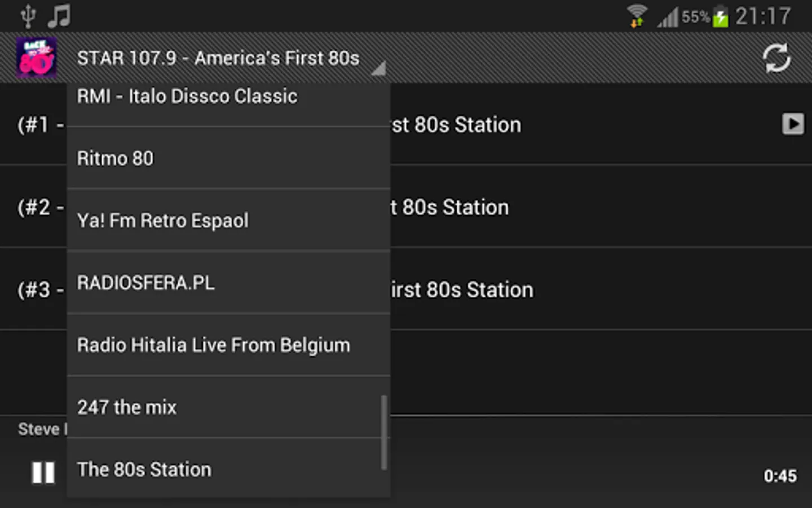Image resolution: width=812 pixels, height=508 pixels.
Task: Tap the cellular signal strength icon
Action: 668,17
